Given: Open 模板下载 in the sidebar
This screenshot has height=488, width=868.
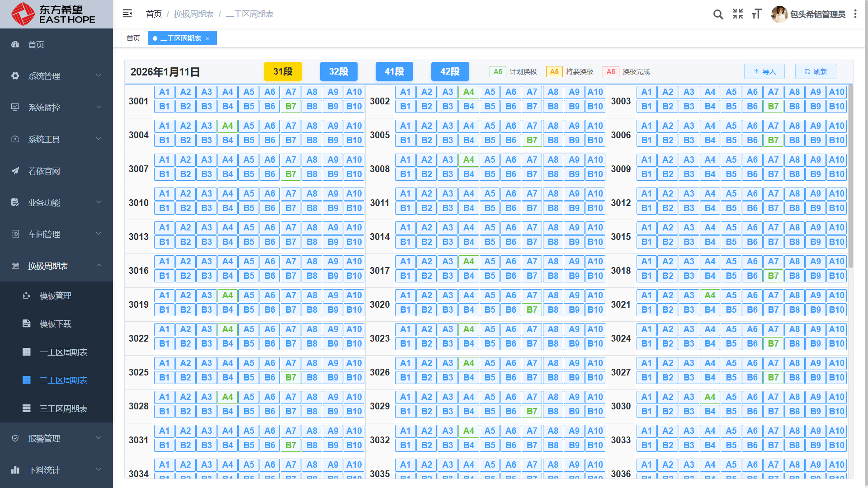Looking at the screenshot, I should 55,324.
